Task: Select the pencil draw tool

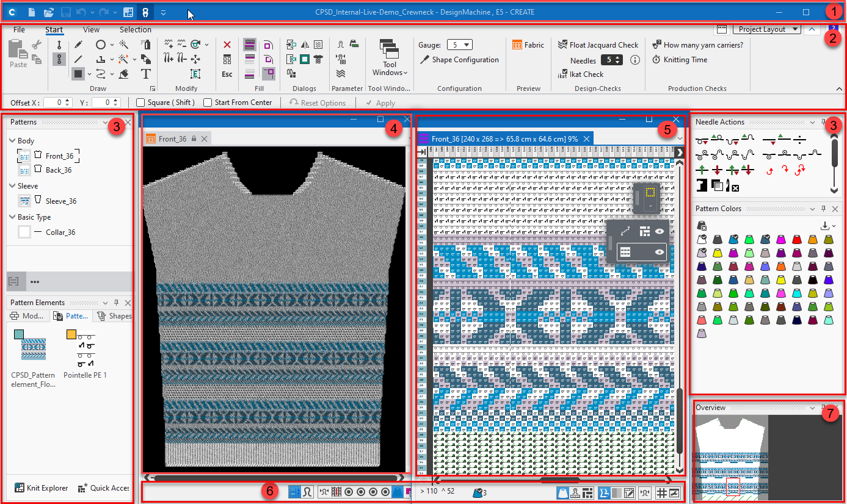Action: [x=78, y=45]
